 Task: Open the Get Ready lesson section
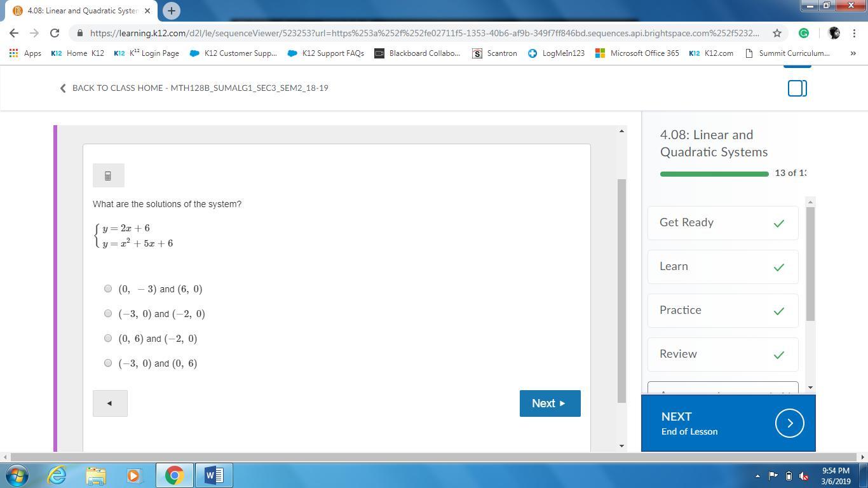pos(723,222)
